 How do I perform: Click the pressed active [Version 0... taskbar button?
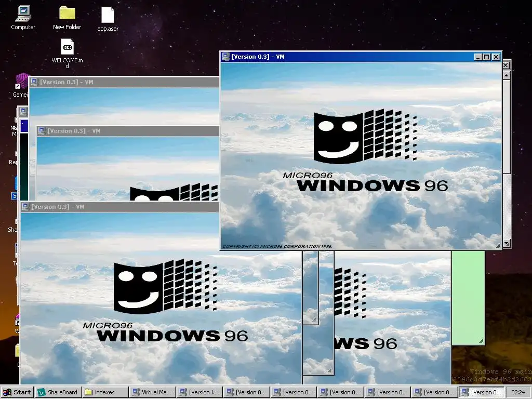[x=482, y=392]
